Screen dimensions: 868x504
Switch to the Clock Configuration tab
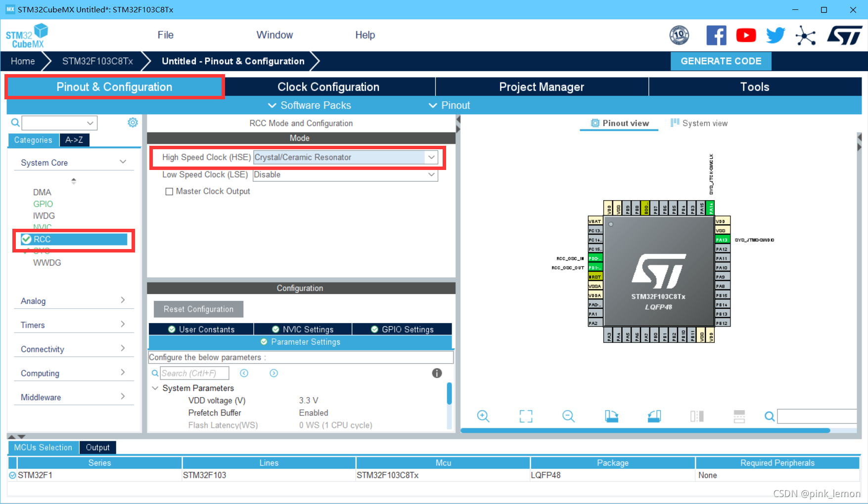[x=328, y=87]
